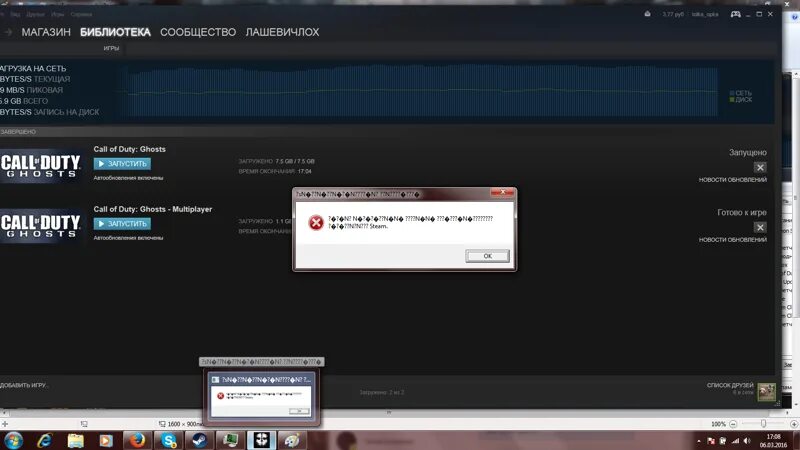Switch to the БИБЛИОТЕКА tab
The width and height of the screenshot is (800, 450).
click(115, 32)
